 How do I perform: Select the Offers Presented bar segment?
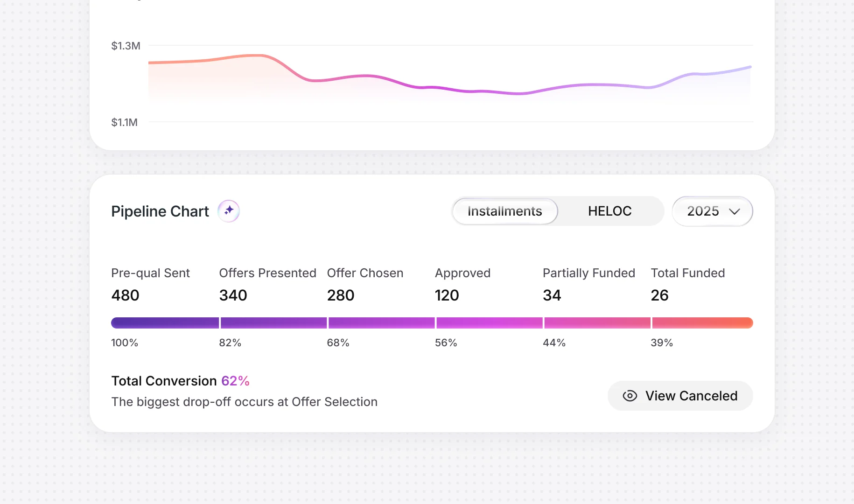coord(273,323)
